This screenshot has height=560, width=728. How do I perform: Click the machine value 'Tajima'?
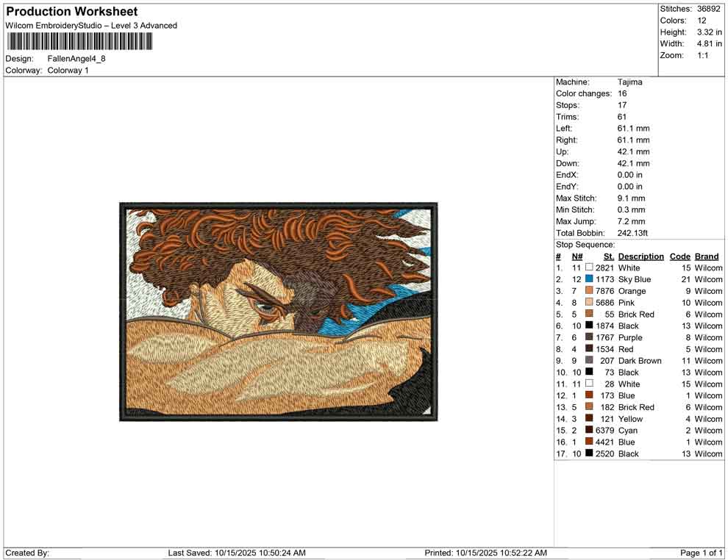pyautogui.click(x=630, y=82)
